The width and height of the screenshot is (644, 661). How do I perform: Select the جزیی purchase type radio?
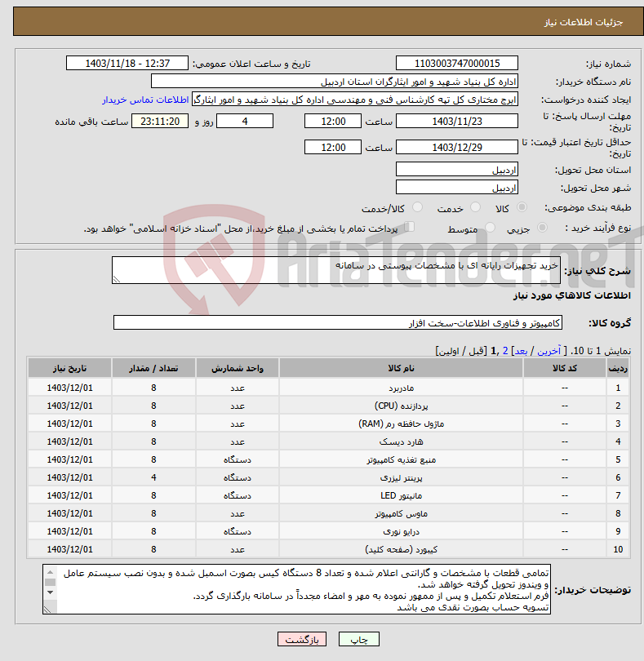[542, 227]
